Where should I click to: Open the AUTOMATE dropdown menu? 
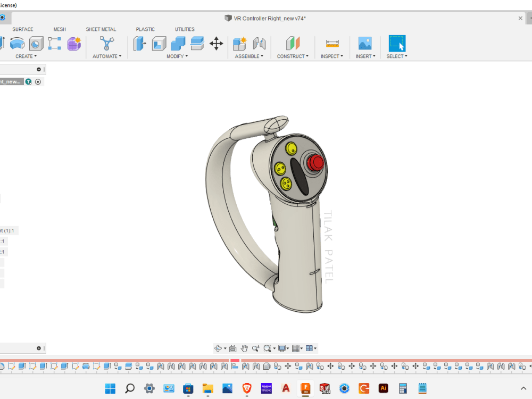pyautogui.click(x=107, y=56)
